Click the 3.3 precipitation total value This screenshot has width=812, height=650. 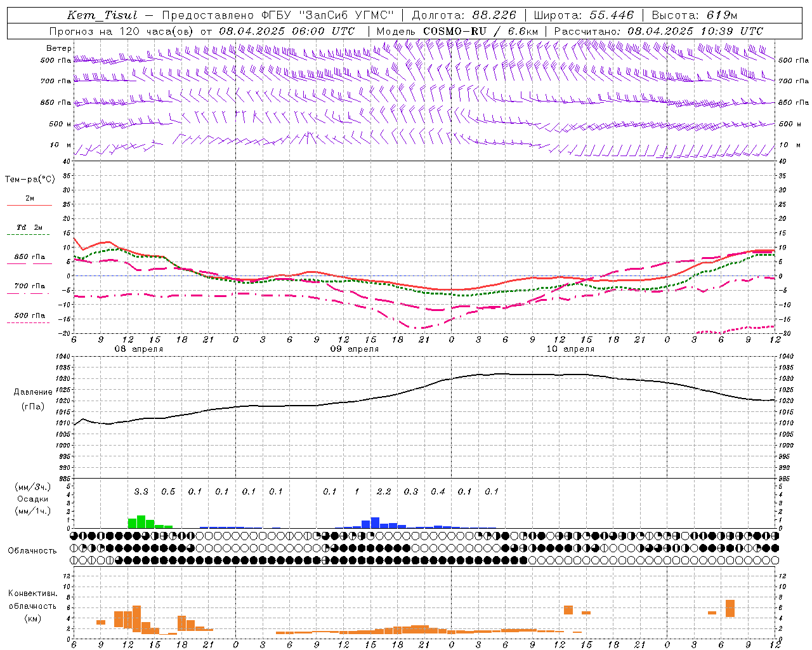tap(141, 491)
